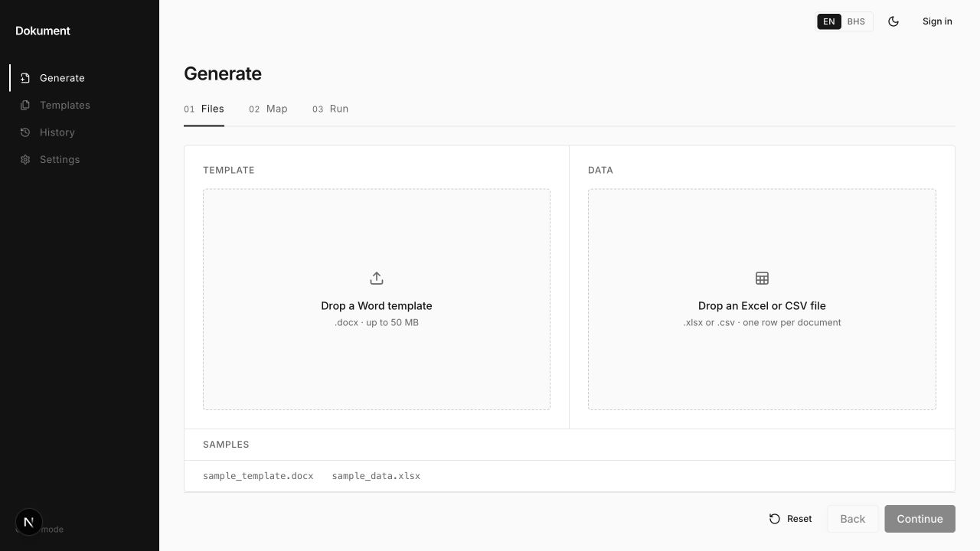Click the SAMPLES section label

(x=226, y=445)
